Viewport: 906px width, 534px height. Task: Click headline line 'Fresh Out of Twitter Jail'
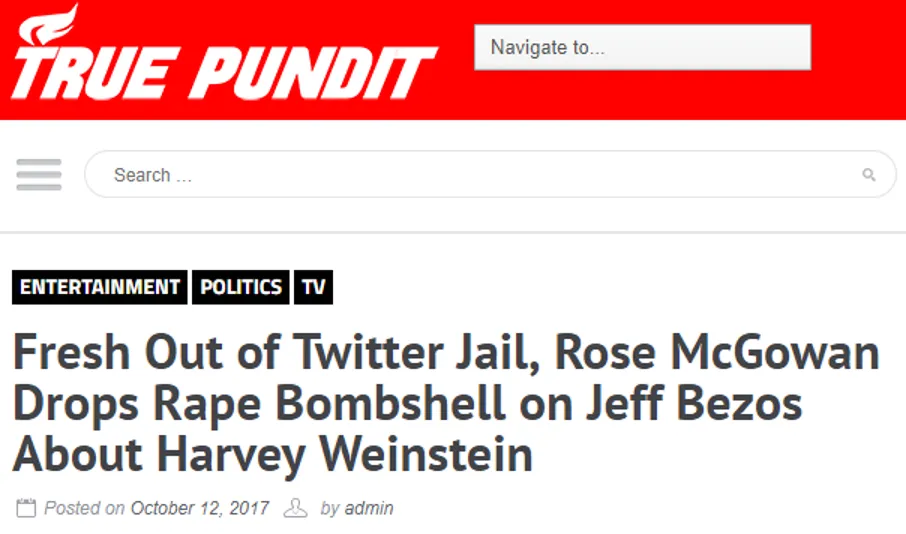tap(276, 353)
